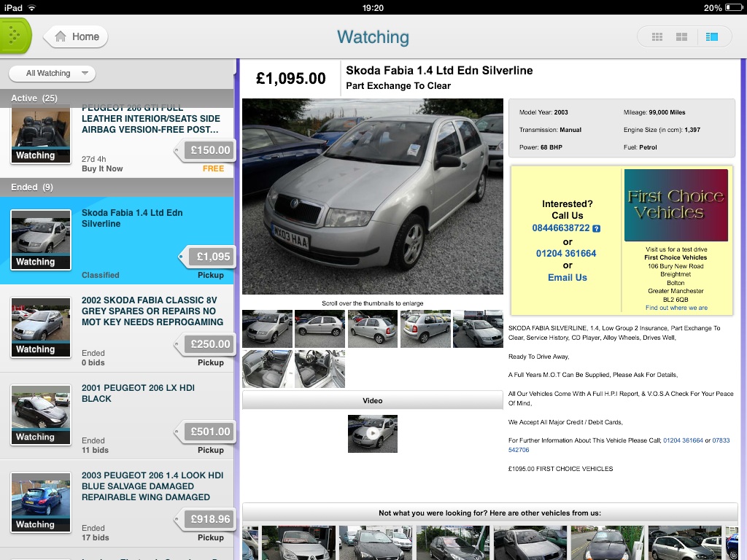Viewport: 747px width, 560px height.
Task: Tap the help icon beside 08446638722
Action: click(597, 228)
